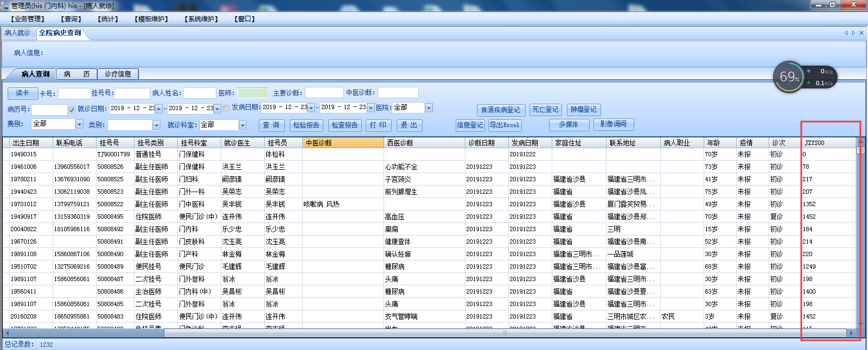Click the tab strip scroll-right arrow
The width and height of the screenshot is (868, 350).
(x=853, y=33)
